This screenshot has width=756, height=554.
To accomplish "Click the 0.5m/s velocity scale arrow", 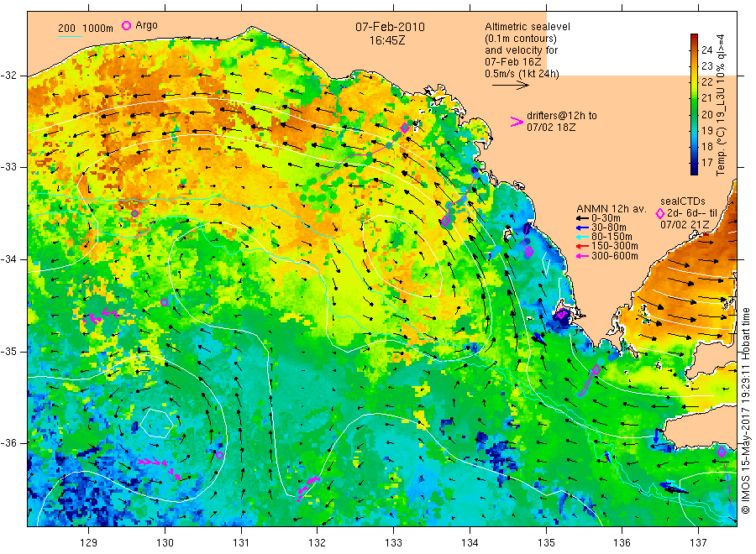I will [x=511, y=86].
